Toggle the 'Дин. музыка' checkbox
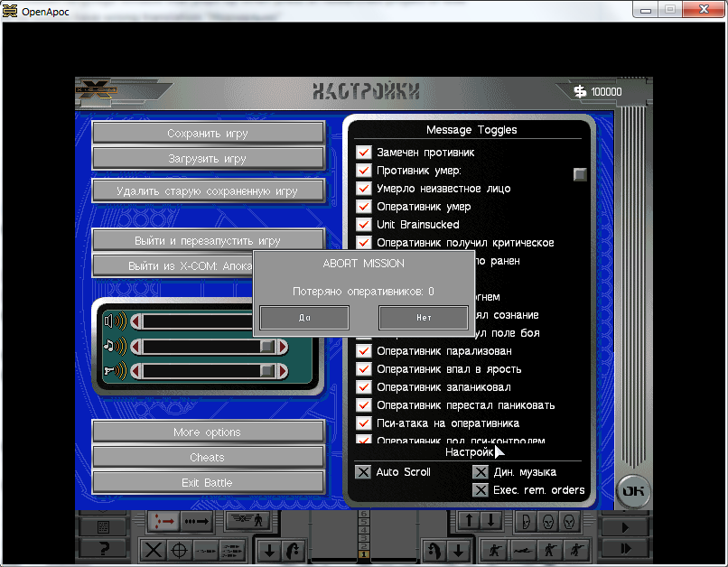 click(x=481, y=472)
